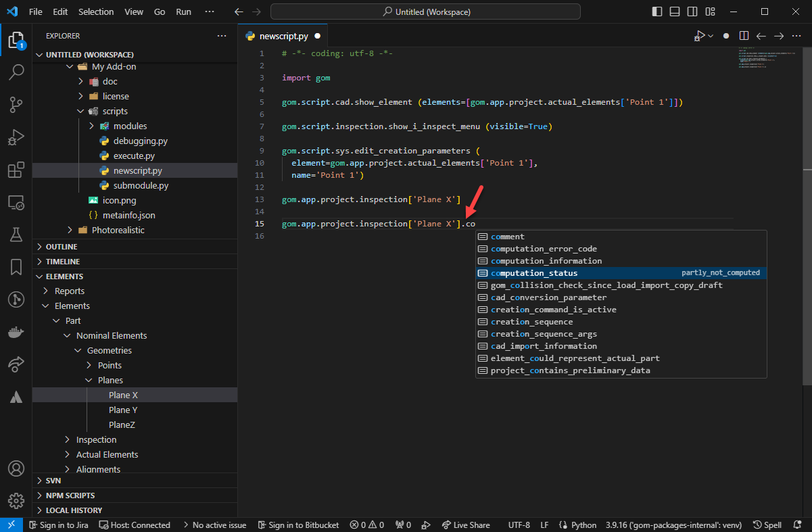This screenshot has height=532, width=812.
Task: Open the Docker view in activity bar
Action: coord(16,332)
